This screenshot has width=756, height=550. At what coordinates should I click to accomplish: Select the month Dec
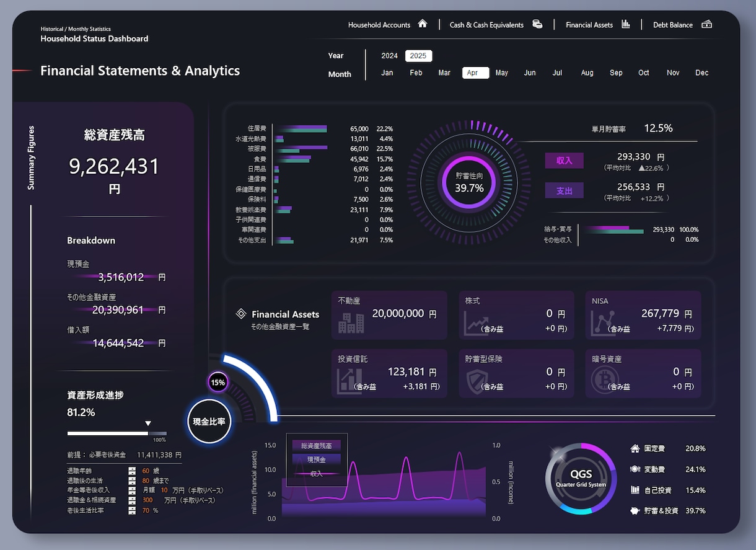tap(701, 73)
